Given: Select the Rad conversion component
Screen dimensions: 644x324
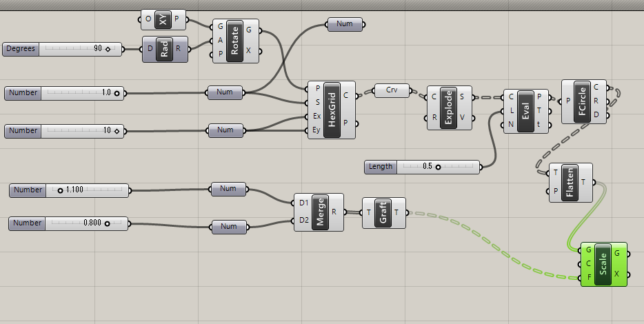Looking at the screenshot, I should [x=165, y=49].
